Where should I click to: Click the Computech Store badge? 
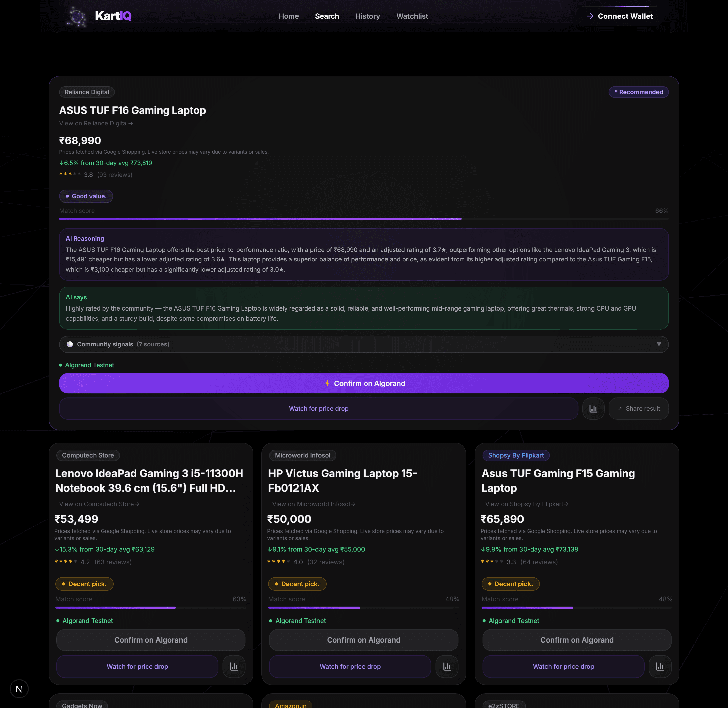pos(88,455)
